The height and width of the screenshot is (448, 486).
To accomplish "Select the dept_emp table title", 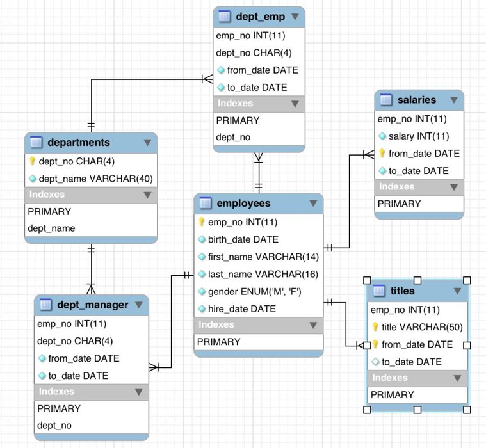I will (x=261, y=17).
